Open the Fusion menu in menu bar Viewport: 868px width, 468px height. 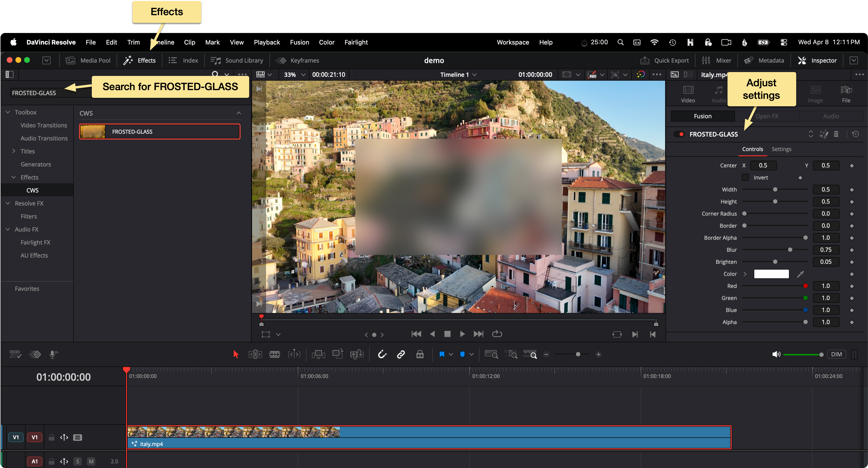(299, 42)
